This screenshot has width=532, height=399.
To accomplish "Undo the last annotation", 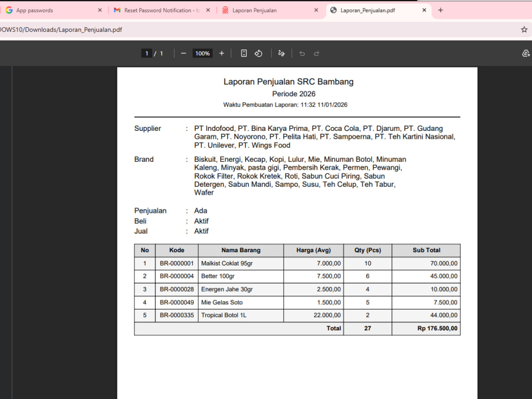I will point(302,53).
